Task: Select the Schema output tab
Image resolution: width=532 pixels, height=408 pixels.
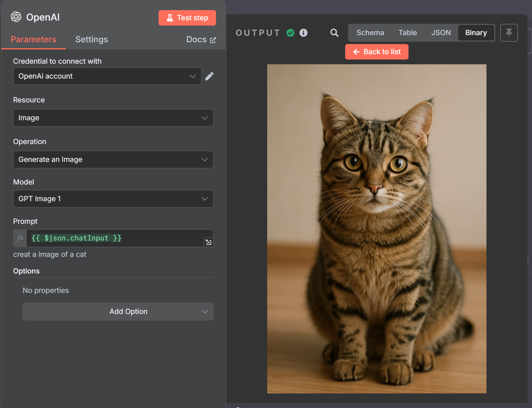Action: point(370,33)
